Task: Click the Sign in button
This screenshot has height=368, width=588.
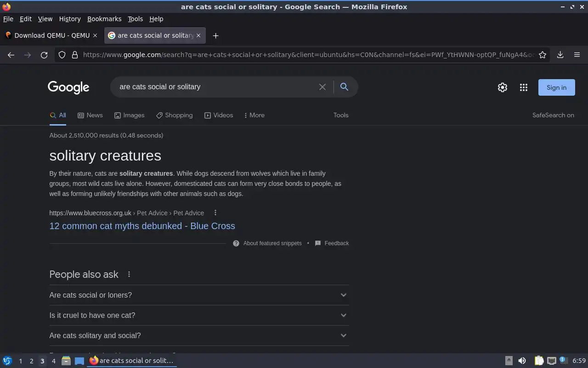Action: tap(556, 87)
